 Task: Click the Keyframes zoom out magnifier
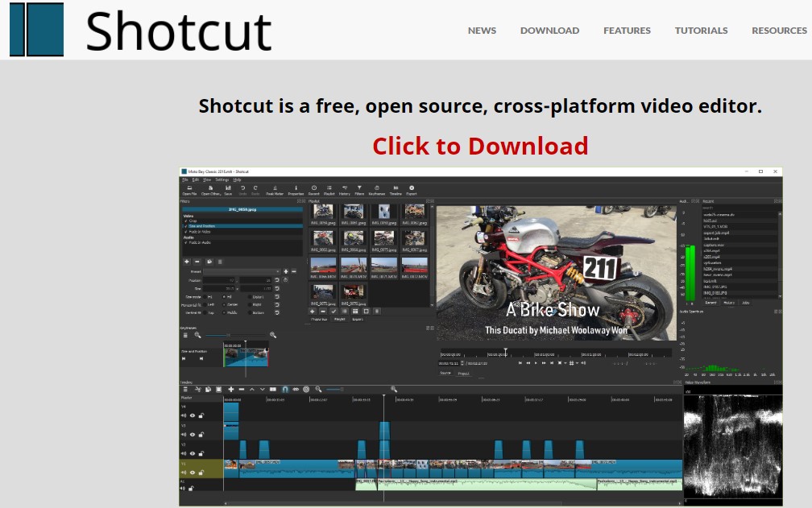tap(197, 335)
